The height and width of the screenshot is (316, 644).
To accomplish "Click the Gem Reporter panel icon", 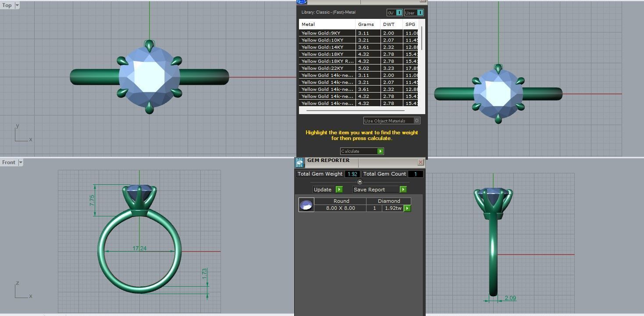I will point(300,163).
